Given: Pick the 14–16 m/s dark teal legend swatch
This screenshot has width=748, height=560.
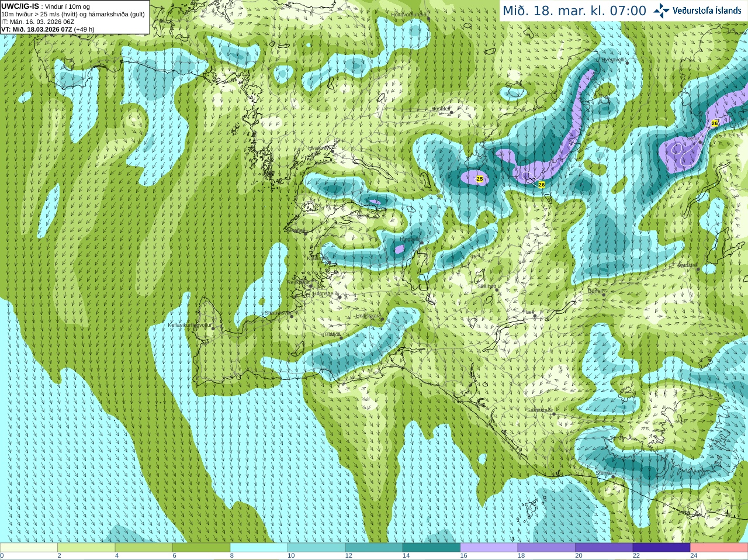Looking at the screenshot, I should [431, 548].
